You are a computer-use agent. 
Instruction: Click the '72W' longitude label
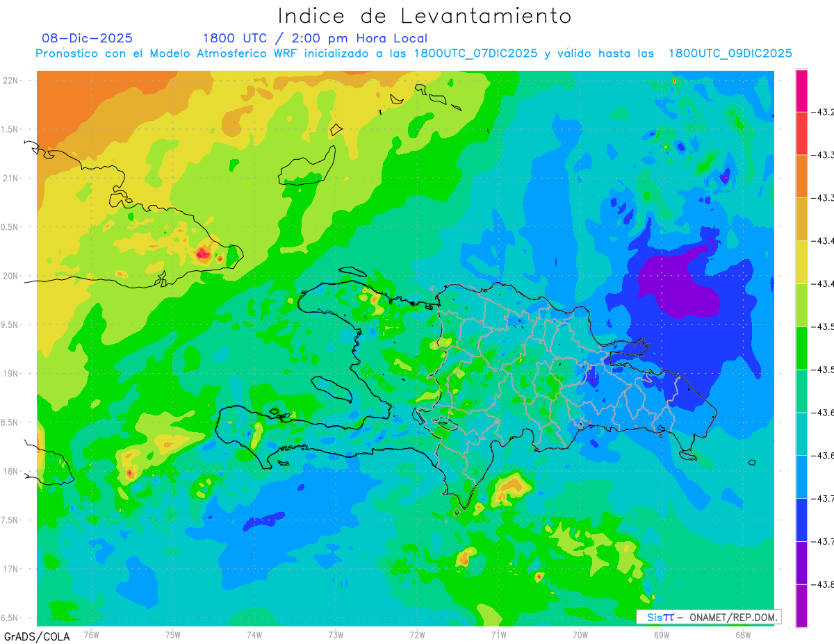pyautogui.click(x=417, y=634)
